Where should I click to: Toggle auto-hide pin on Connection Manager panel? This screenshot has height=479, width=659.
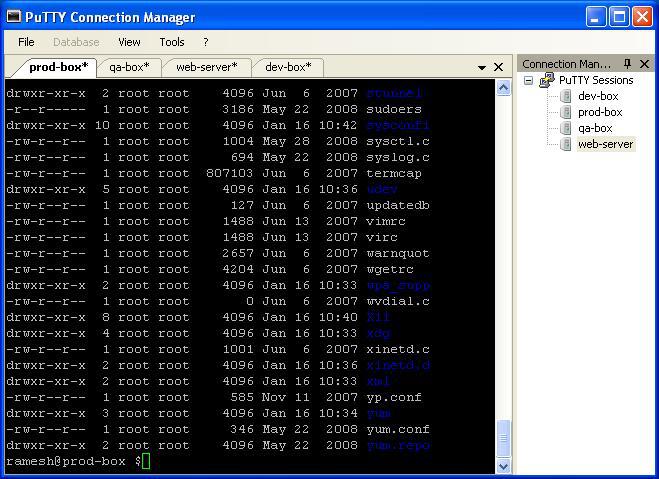pos(628,64)
